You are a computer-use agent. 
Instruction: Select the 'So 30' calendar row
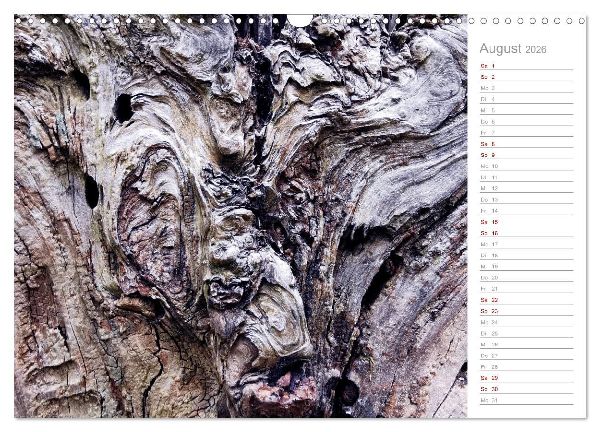click(x=527, y=388)
